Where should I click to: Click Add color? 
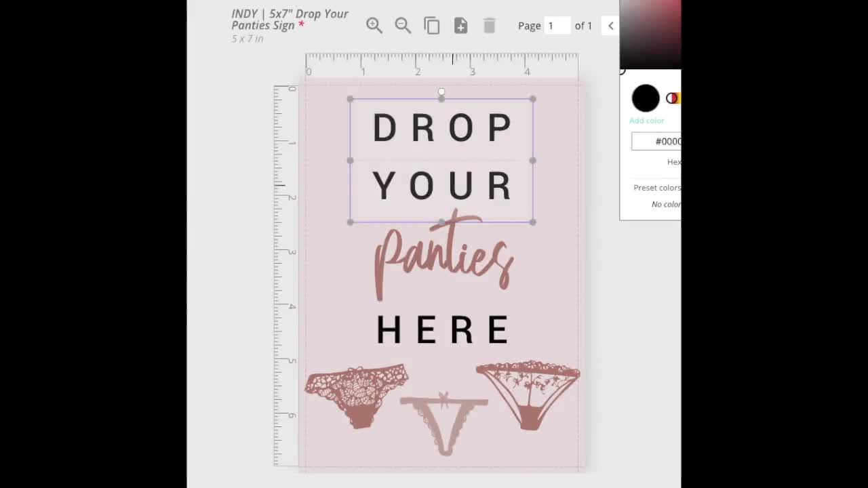click(x=646, y=120)
